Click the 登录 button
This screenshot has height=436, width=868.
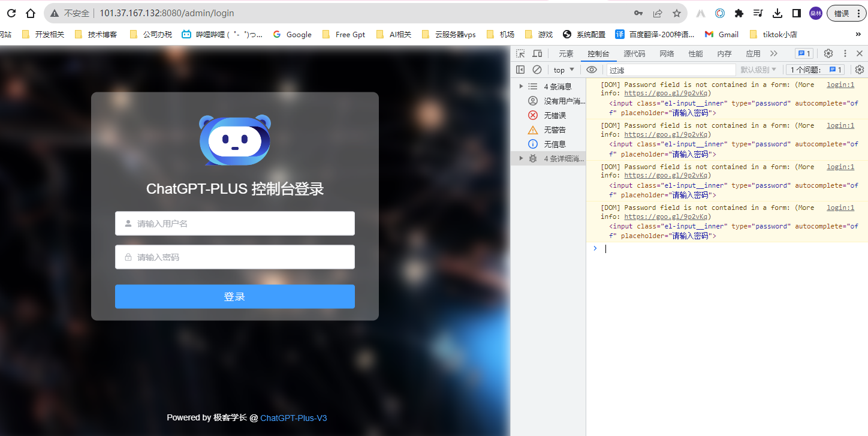[235, 296]
